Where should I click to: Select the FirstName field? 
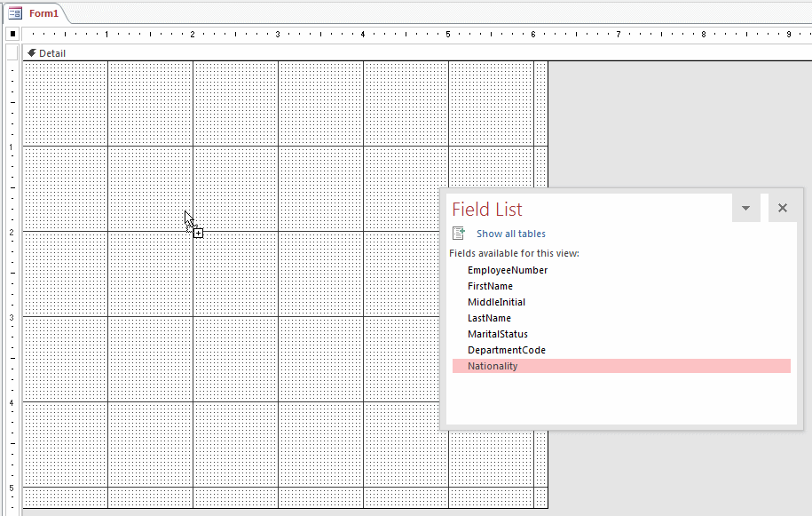[621, 286]
